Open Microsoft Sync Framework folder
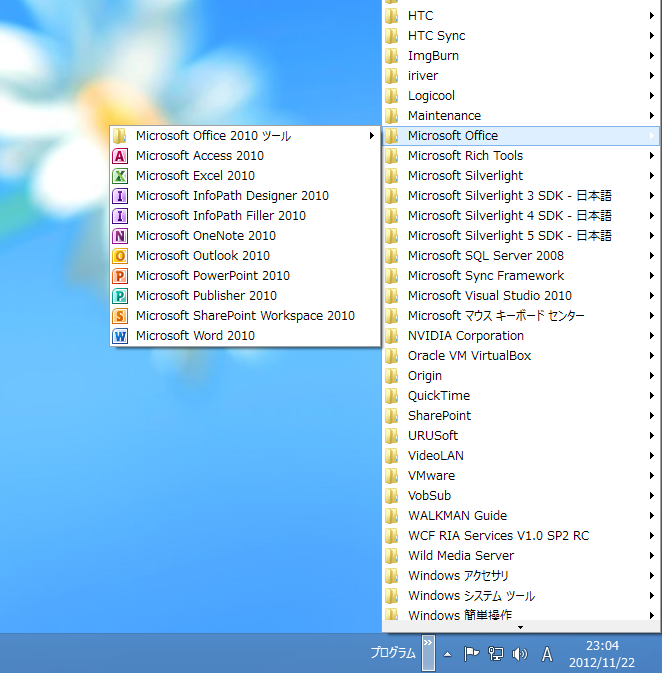Screen dimensions: 662x673 click(x=521, y=276)
